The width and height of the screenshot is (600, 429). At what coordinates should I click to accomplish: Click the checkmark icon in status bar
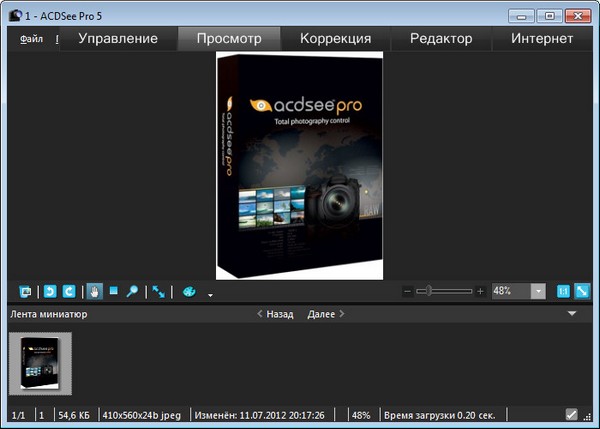point(571,414)
